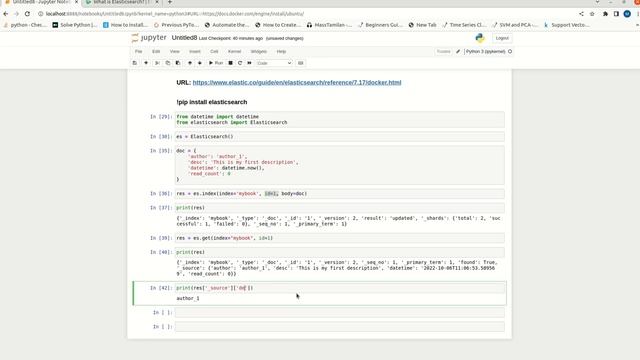
Task: Click the browser address bar URL
Action: click(x=175, y=14)
